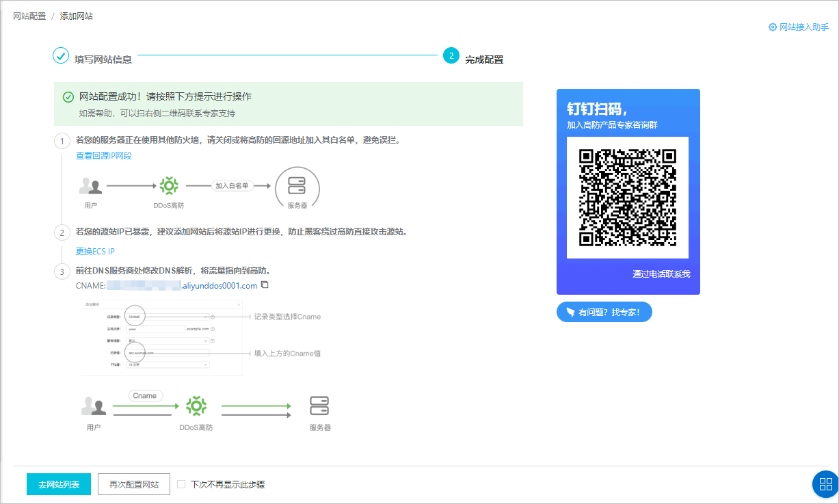Screen dimensions: 839x504
Task: Click the 服务器 icon in Cname diagram
Action: point(319,406)
